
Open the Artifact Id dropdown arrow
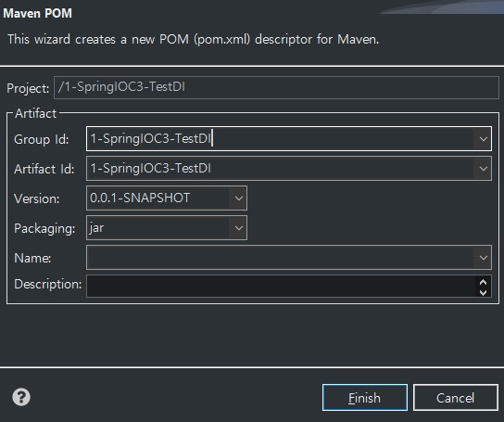coord(483,169)
